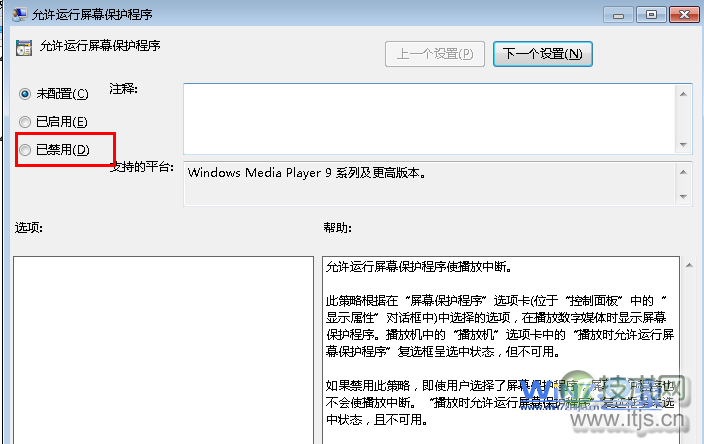Click down arrow of 注释 box scrollbar

tap(683, 145)
